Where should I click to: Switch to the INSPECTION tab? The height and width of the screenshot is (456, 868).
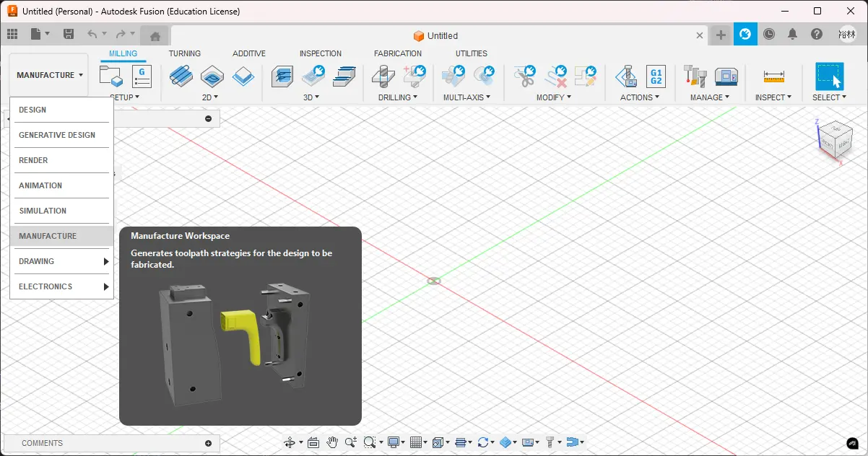click(x=321, y=53)
